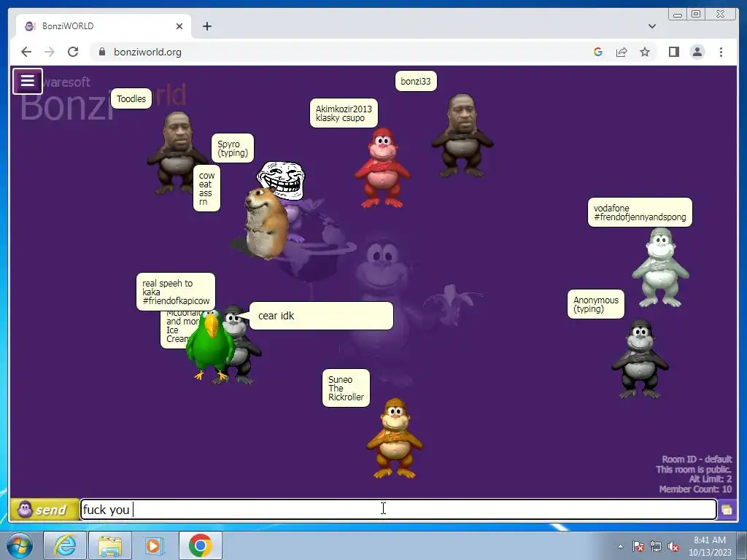Click the 'cow eat ass rn' speech bubble

pos(206,188)
